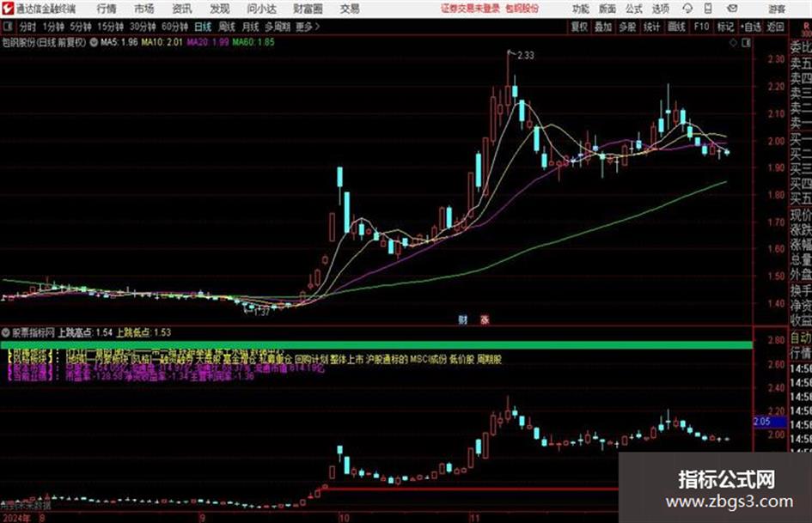This screenshot has height=523, width=812.
Task: Open the 选项 menu
Action: tap(660, 9)
